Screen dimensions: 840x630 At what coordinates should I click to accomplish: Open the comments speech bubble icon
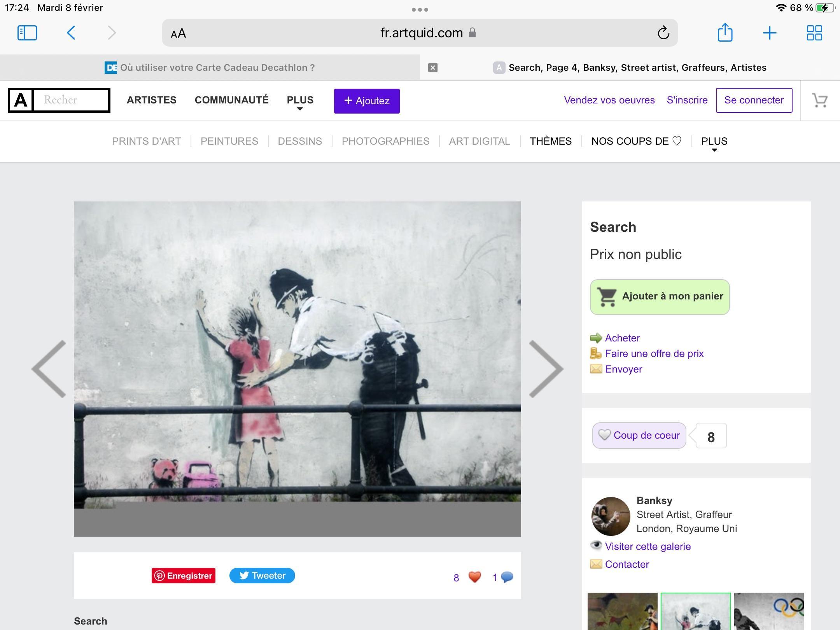(507, 577)
